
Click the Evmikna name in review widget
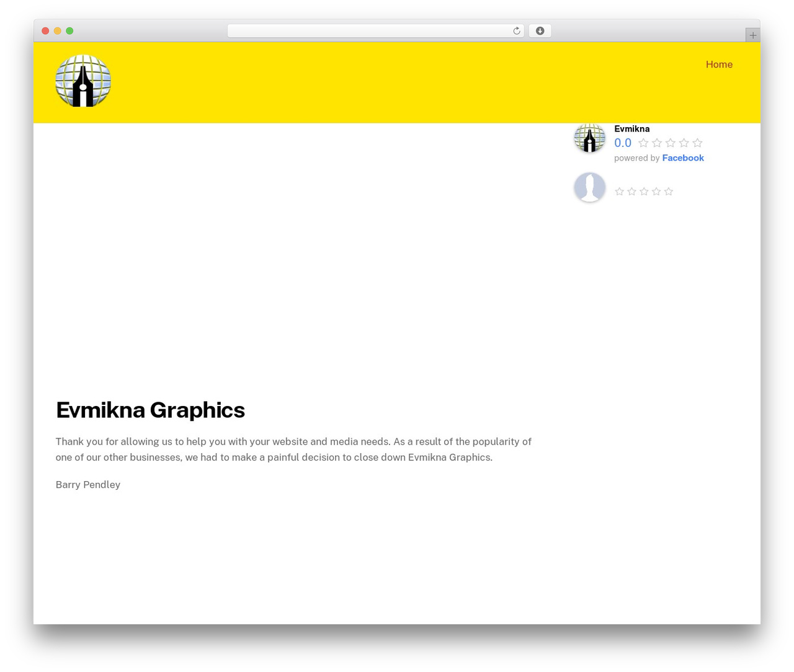pyautogui.click(x=631, y=129)
